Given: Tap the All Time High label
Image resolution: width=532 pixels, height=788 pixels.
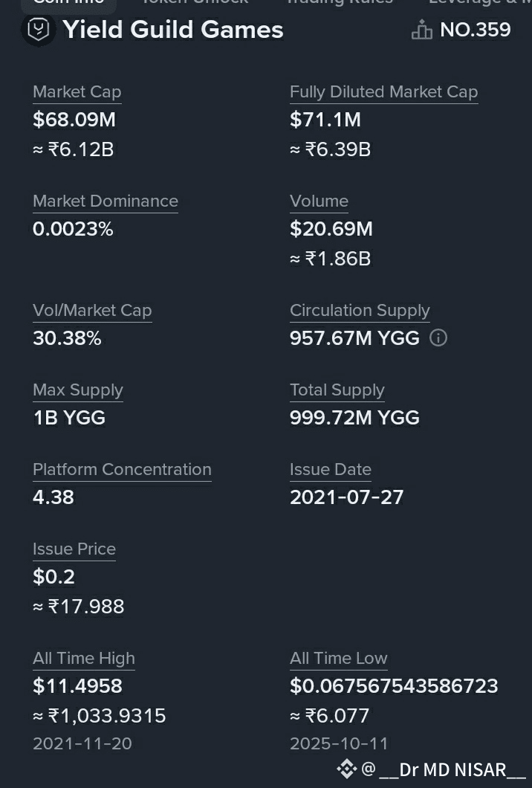Looking at the screenshot, I should (x=84, y=659).
